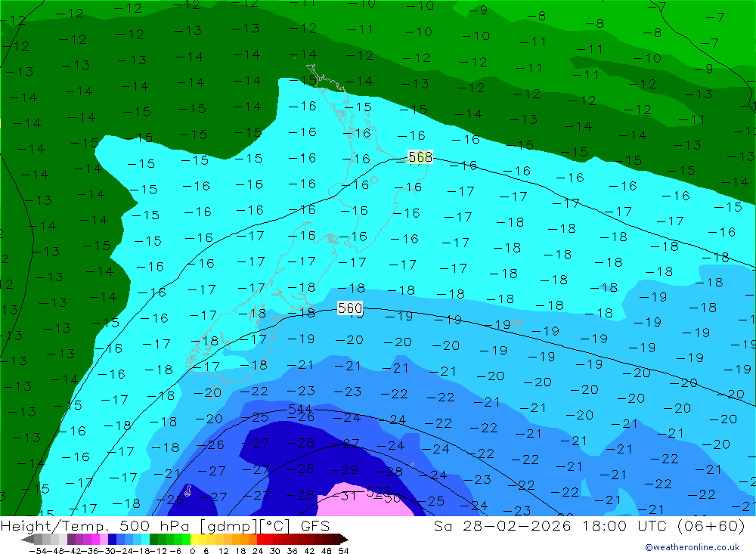Click the 30 label on the colour scale
The height and width of the screenshot is (554, 756).
click(274, 551)
